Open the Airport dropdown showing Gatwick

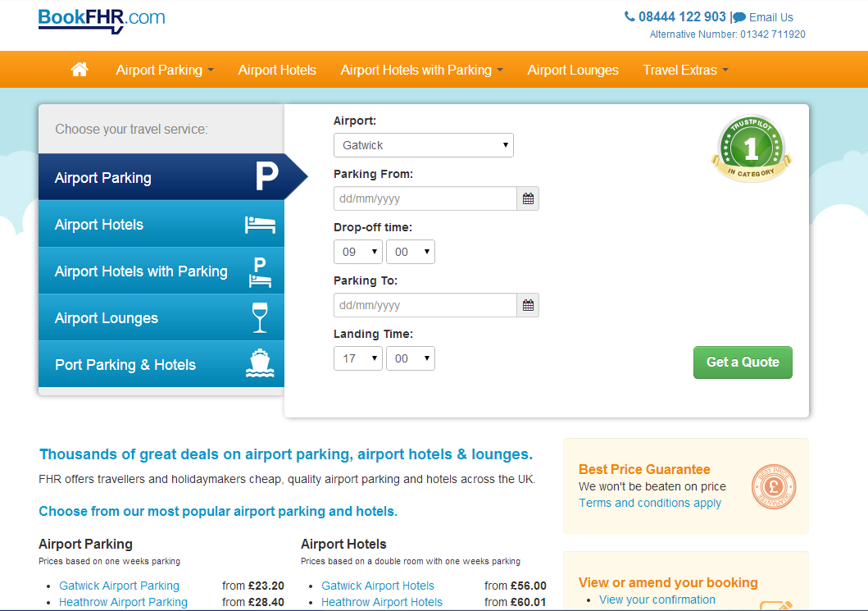424,145
